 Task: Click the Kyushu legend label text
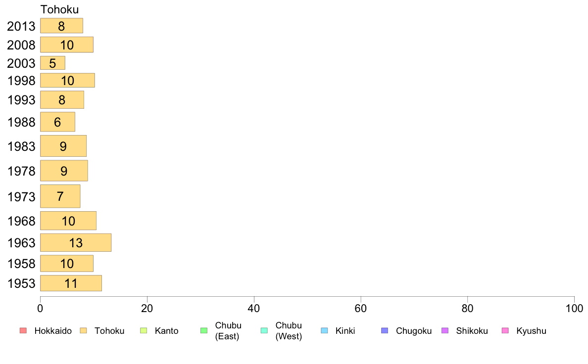tap(531, 331)
